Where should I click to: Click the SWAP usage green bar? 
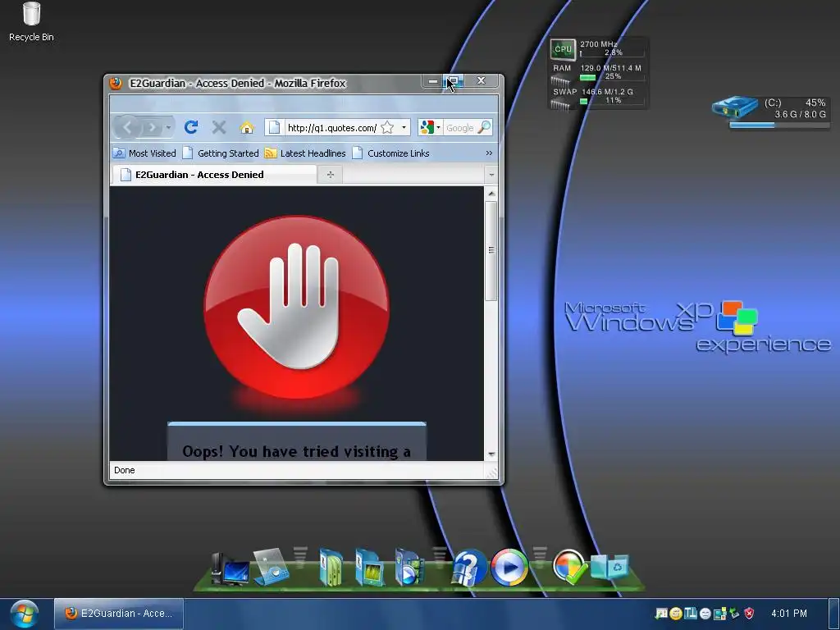583,101
